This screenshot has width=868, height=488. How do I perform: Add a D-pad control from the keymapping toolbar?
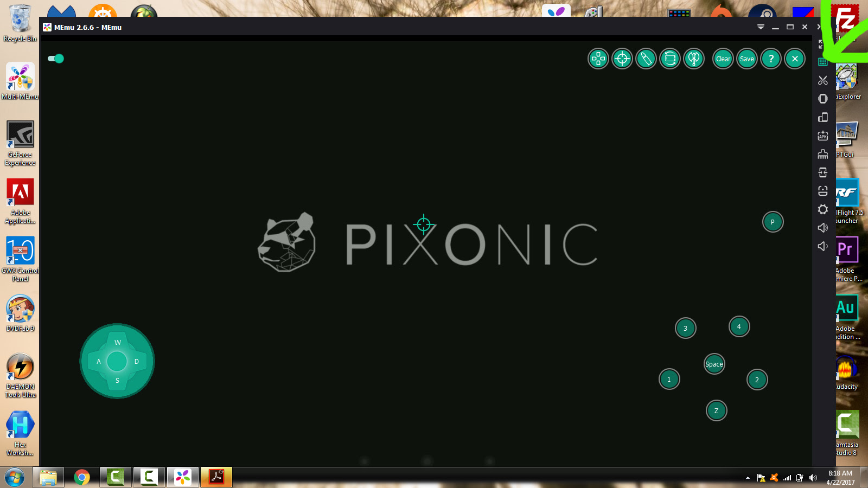pyautogui.click(x=598, y=59)
